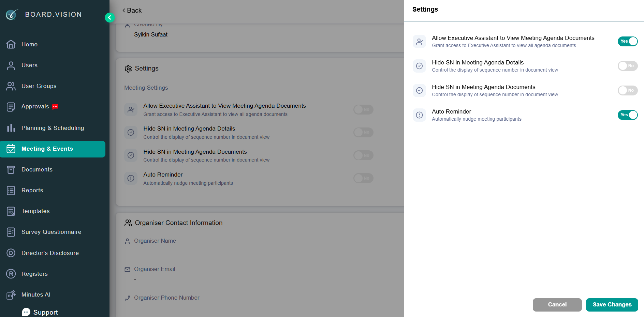Click the Registers R icon in sidebar
Image resolution: width=644 pixels, height=317 pixels.
(x=11, y=274)
